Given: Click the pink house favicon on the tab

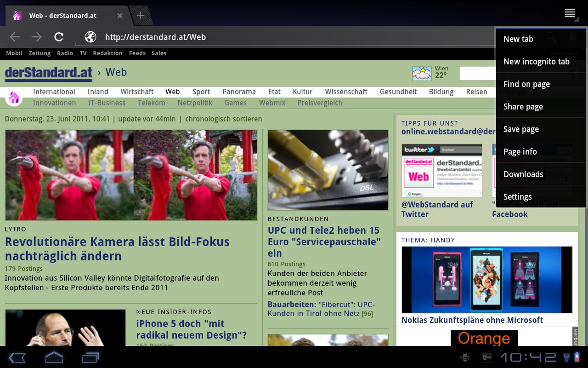Looking at the screenshot, I should click(17, 16).
